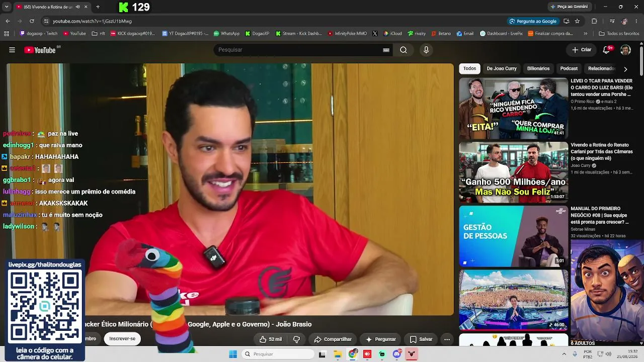Screen dimensions: 644x362
Task: Open the X (Twitter) bookmark
Action: [x=375, y=34]
